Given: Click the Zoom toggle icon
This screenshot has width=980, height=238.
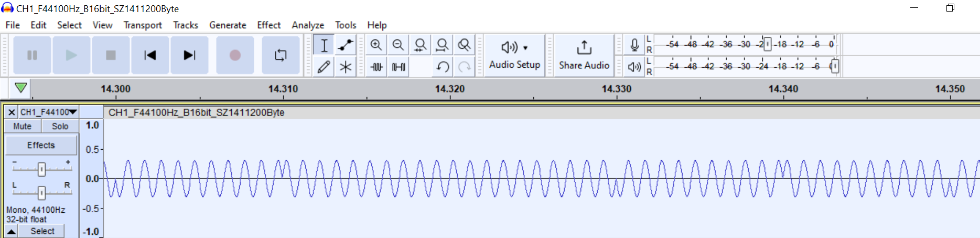Looking at the screenshot, I should [x=464, y=45].
